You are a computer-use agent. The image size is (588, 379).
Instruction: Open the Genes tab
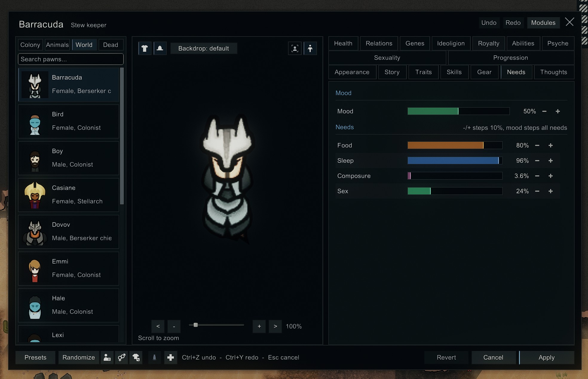415,43
